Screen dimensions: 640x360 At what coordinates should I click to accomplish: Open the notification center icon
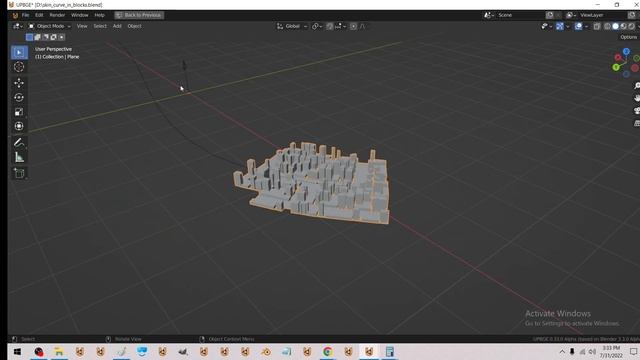click(633, 351)
